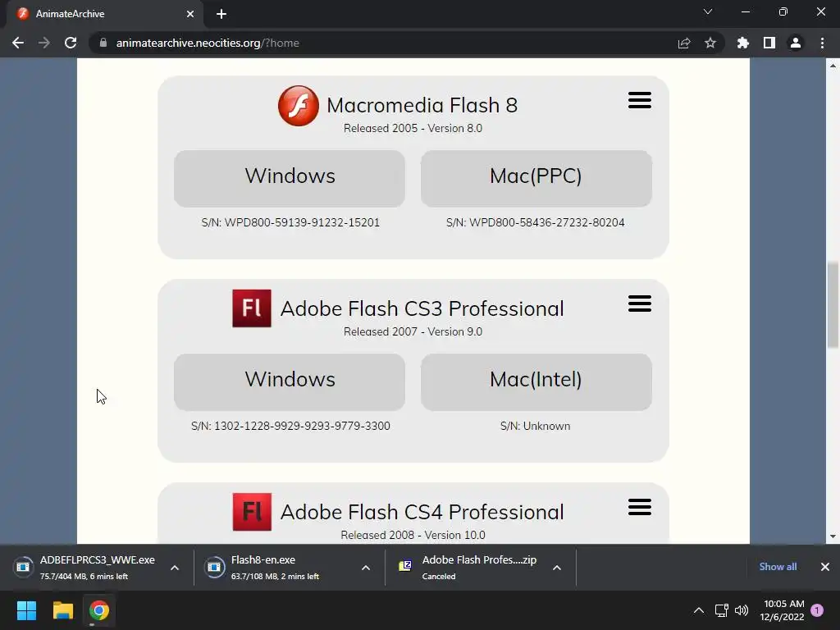Viewport: 840px width, 630px height.
Task: Open a new tab with plus button
Action: pyautogui.click(x=221, y=14)
